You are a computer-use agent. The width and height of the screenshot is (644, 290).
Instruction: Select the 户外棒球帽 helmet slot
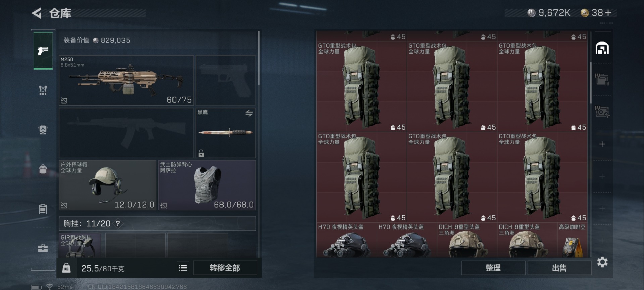108,185
